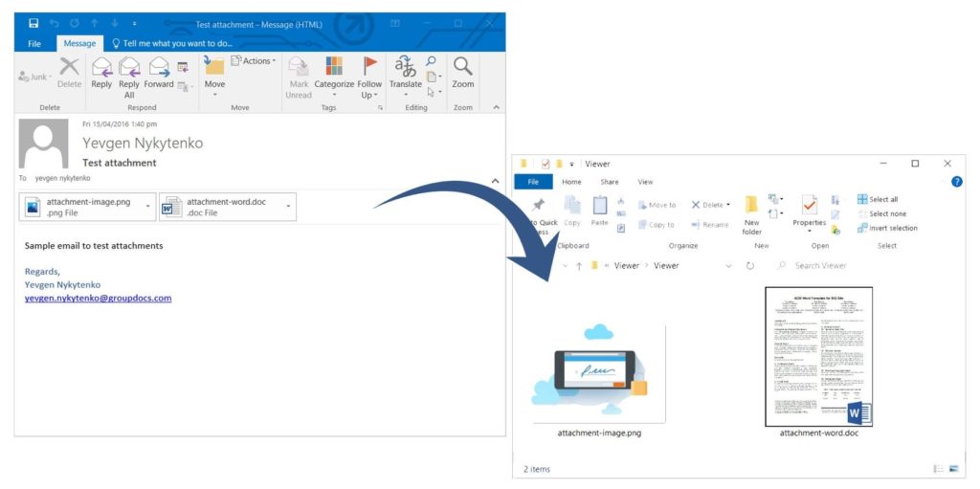980x489 pixels.
Task: Expand the attachment-image.png dropdown arrow
Action: click(147, 207)
